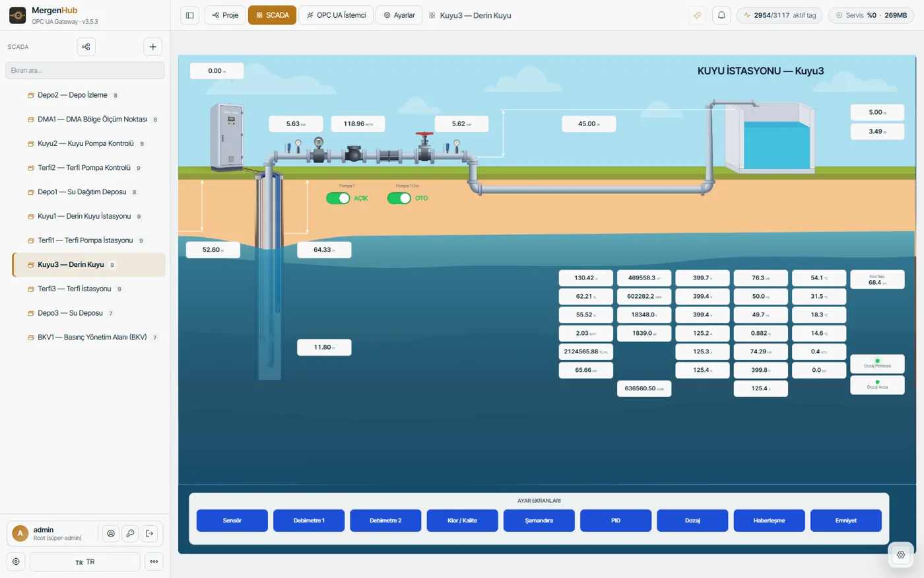Viewport: 924px width, 578px height.
Task: Click the aktif tag counter badge
Action: tap(779, 15)
